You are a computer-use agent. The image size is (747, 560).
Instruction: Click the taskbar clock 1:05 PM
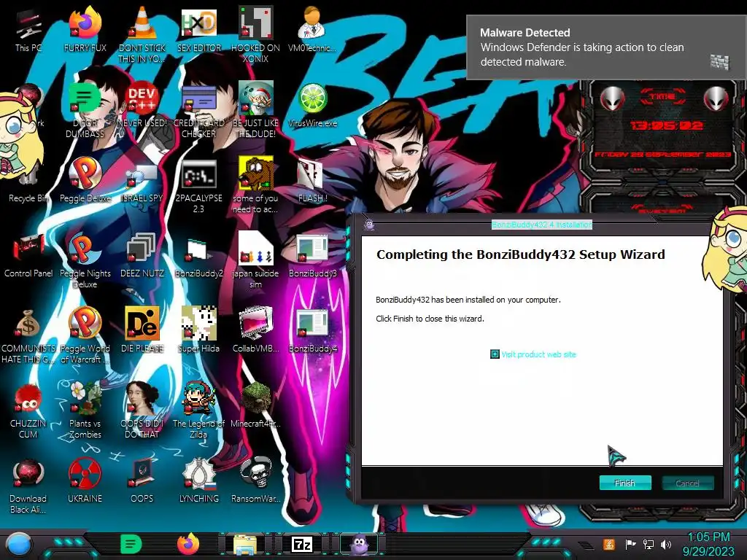(708, 544)
